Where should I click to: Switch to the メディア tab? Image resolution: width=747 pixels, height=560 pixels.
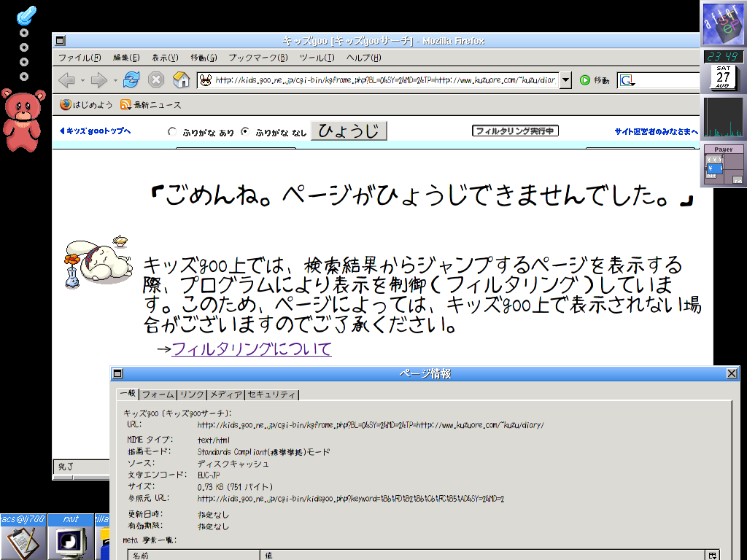point(226,394)
